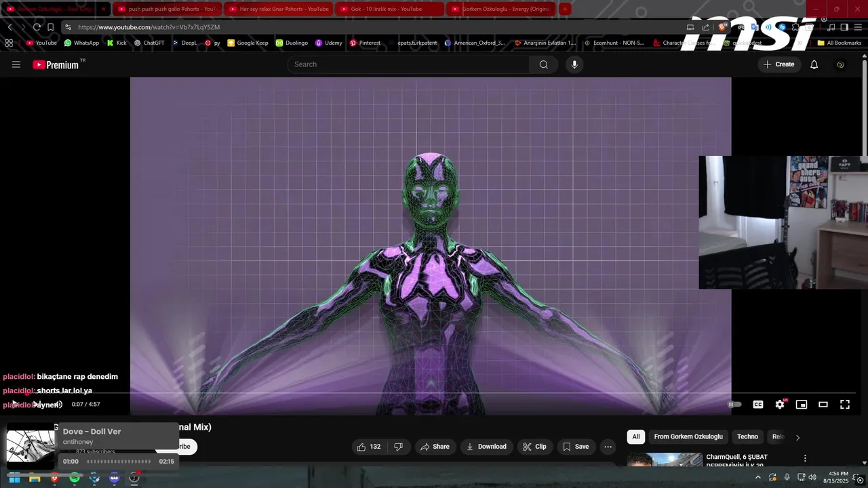This screenshot has width=868, height=488.
Task: Open File Explorer from taskbar
Action: [x=35, y=478]
